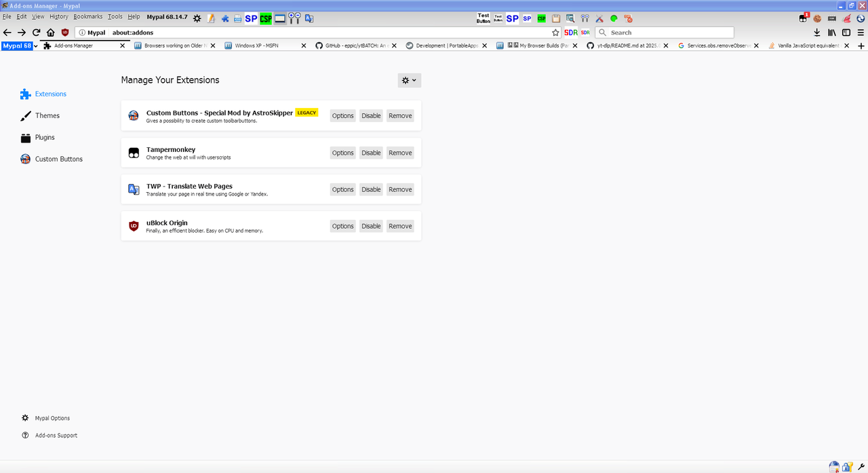Open the Downloads arrow icon
The width and height of the screenshot is (868, 473).
817,32
